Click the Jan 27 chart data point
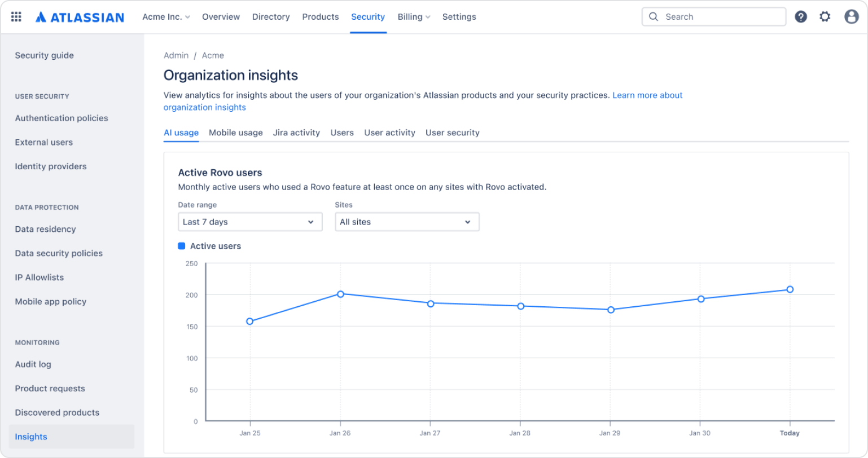The image size is (868, 458). [431, 303]
